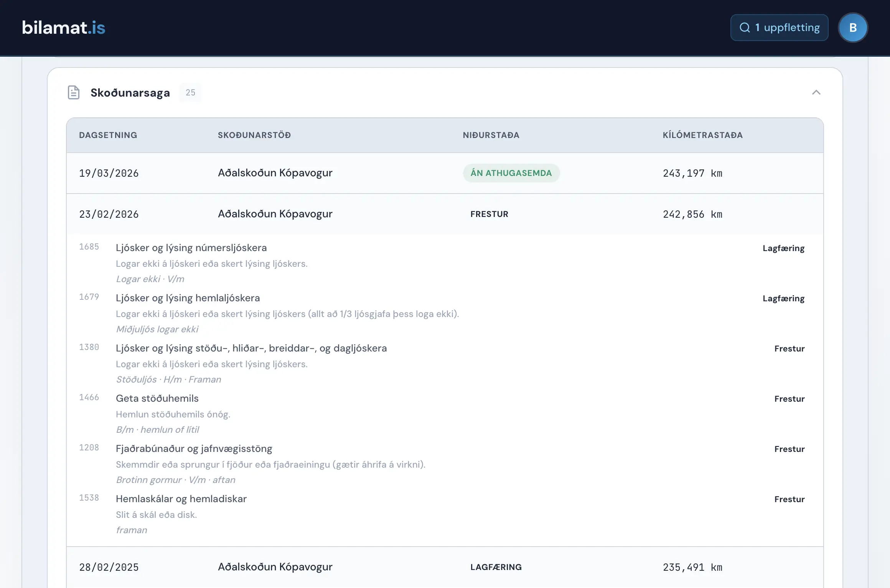The width and height of the screenshot is (890, 588).
Task: Click the Miðjuljós logar ekki note
Action: click(157, 329)
